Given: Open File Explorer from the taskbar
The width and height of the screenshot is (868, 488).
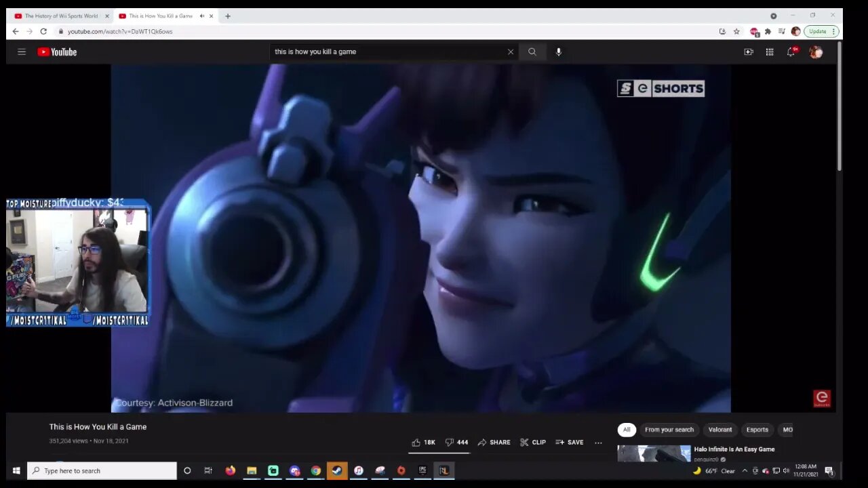Looking at the screenshot, I should (252, 470).
